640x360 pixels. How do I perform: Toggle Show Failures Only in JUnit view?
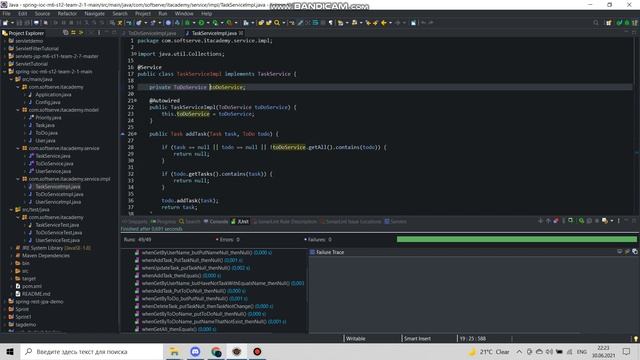(x=556, y=221)
